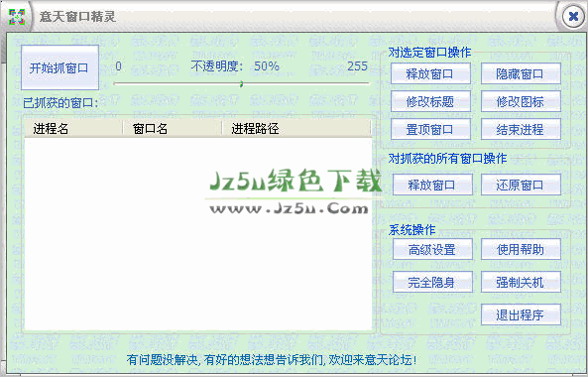Click the 完全隐身 button

(x=432, y=282)
